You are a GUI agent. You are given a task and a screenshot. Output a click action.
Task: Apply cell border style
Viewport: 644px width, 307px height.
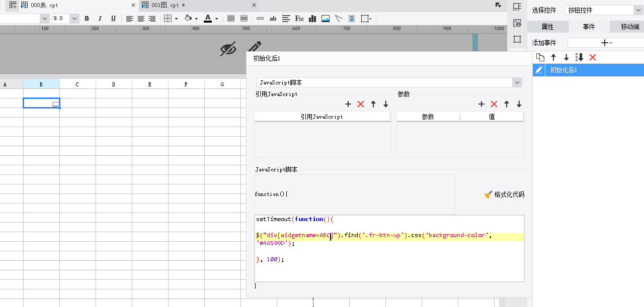tap(168, 19)
